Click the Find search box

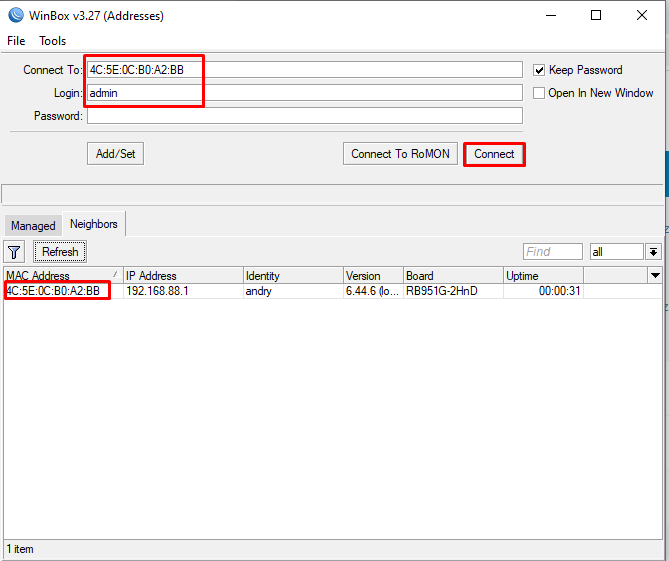pos(552,252)
